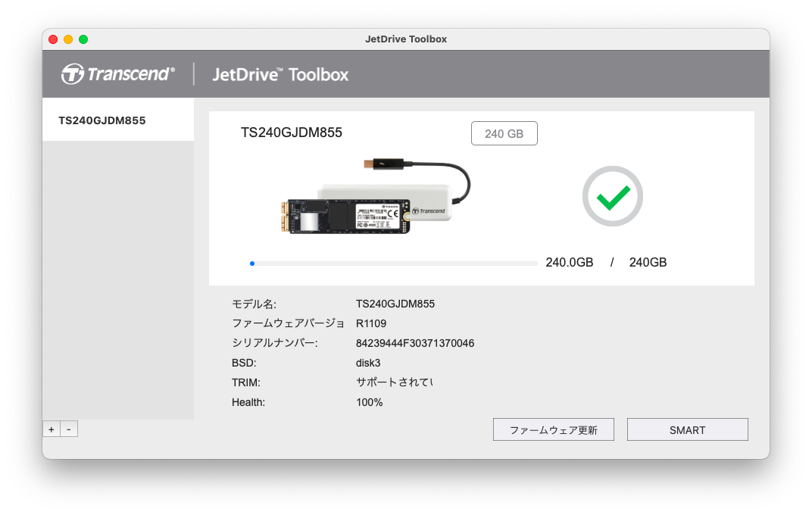Click the シリアルナンバー label
The height and width of the screenshot is (515, 812).
point(274,343)
